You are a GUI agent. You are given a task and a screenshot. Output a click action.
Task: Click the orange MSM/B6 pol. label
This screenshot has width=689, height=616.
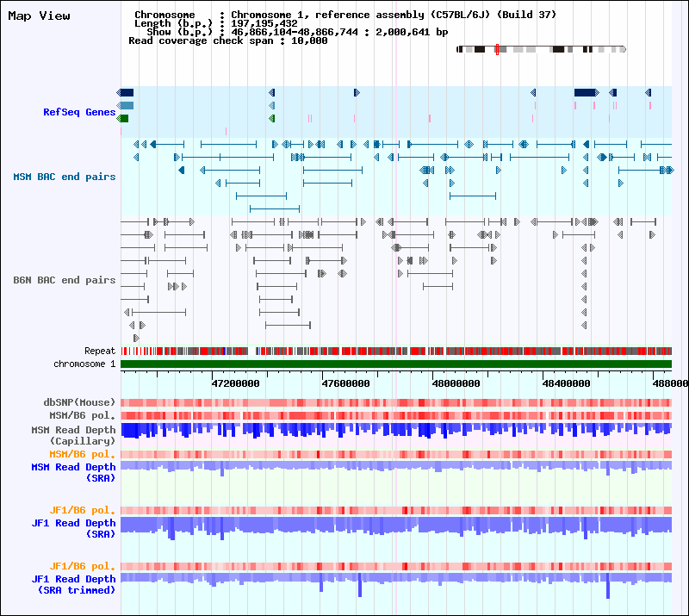(x=82, y=454)
